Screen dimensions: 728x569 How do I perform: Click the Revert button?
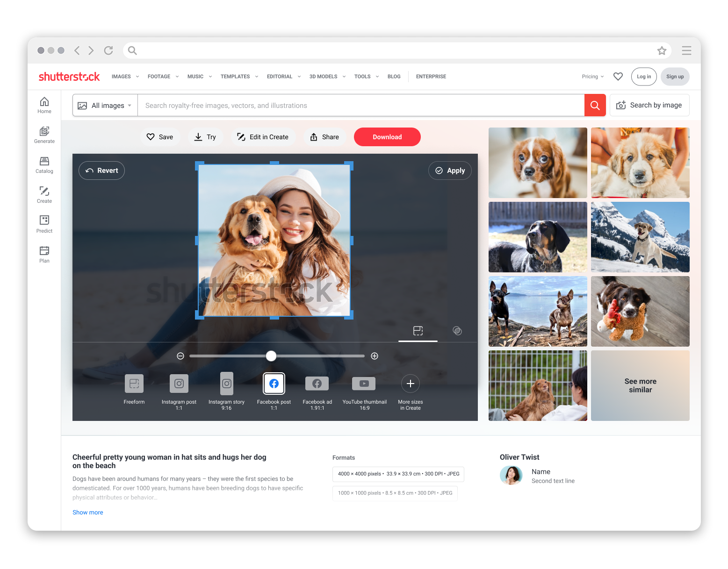tap(101, 171)
